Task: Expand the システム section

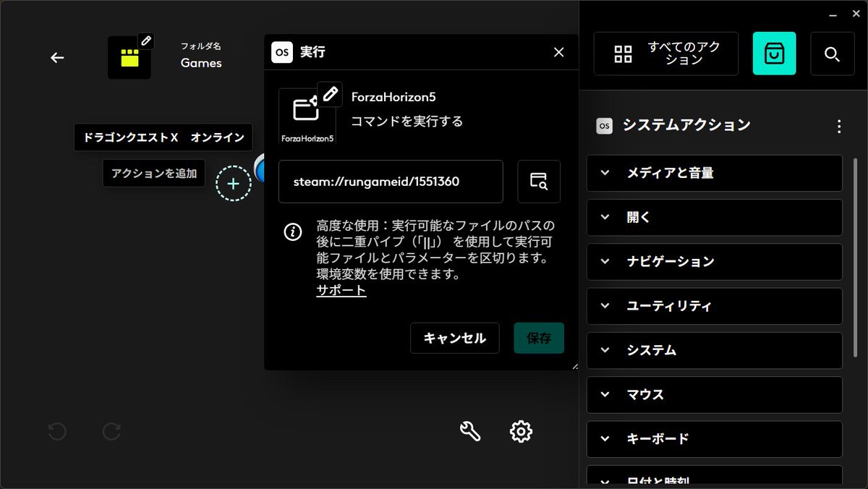Action: (x=715, y=350)
